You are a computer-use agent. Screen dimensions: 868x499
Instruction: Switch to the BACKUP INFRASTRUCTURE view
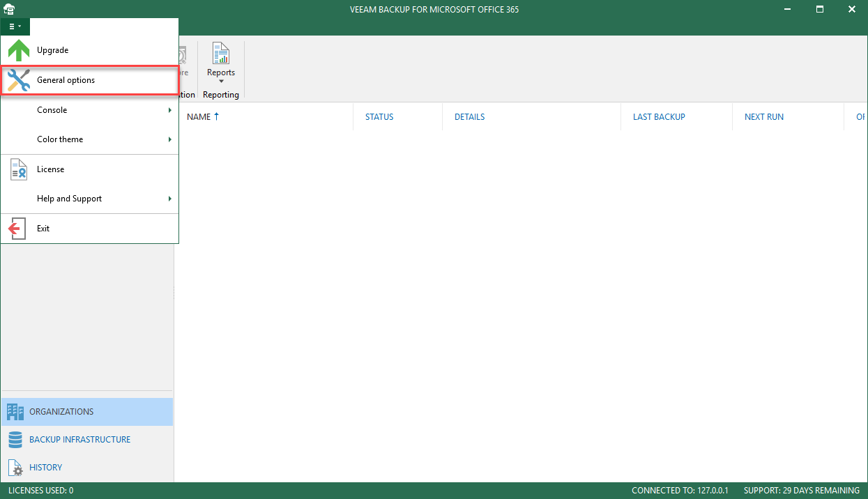tap(87, 440)
